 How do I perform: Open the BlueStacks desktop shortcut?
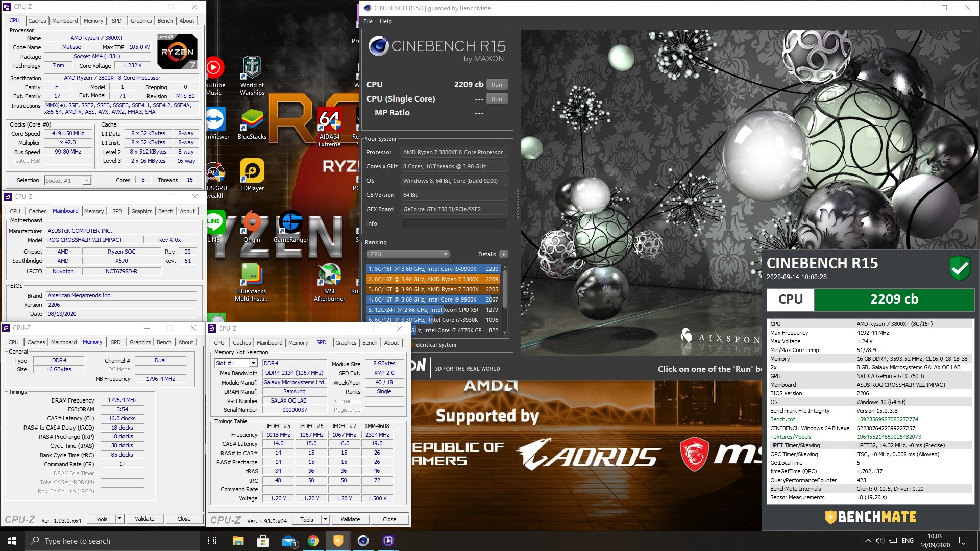coord(252,125)
